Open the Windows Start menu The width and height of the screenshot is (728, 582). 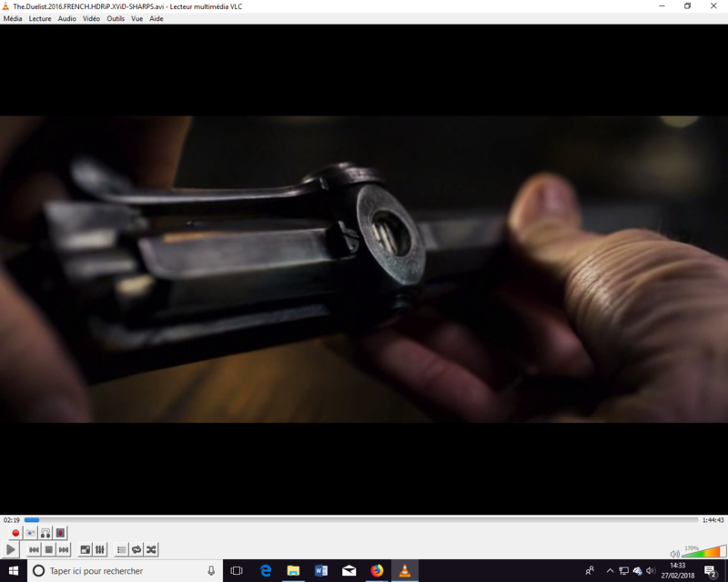coord(14,571)
